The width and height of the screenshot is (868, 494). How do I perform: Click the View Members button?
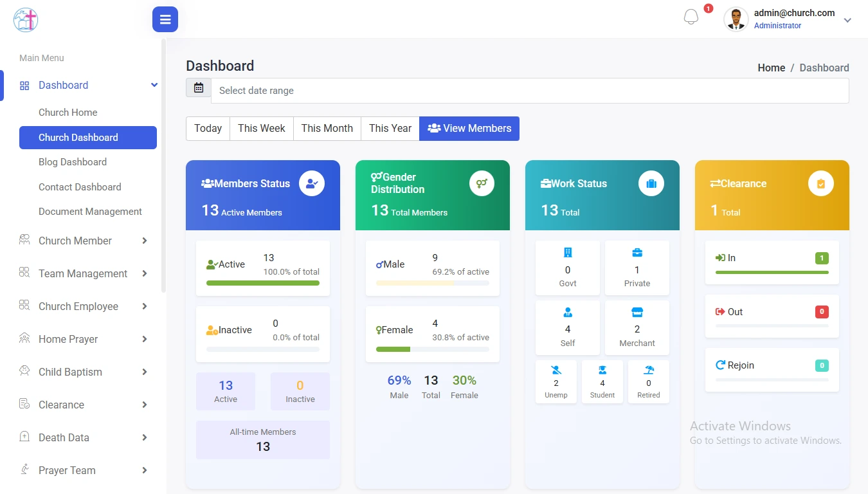[x=469, y=128]
